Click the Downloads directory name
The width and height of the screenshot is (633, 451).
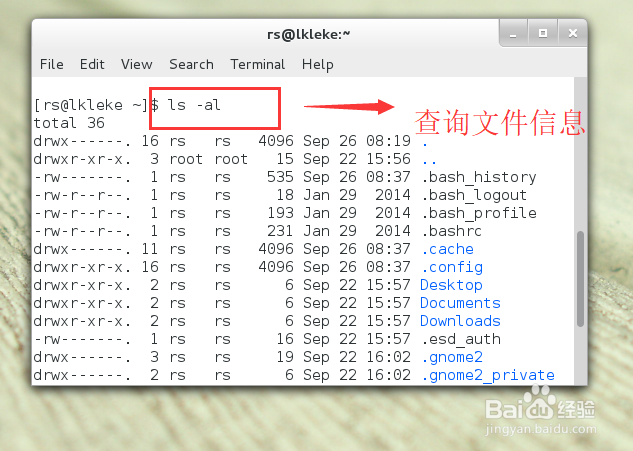pos(460,321)
